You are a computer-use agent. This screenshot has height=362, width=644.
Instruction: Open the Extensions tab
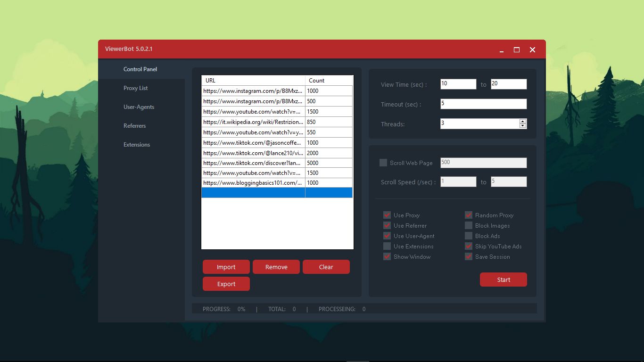137,145
